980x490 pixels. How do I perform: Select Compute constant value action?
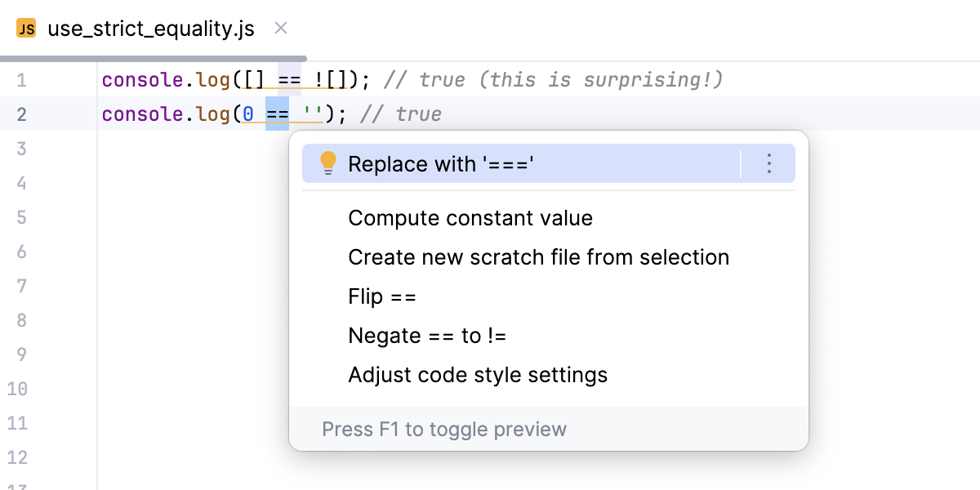pos(470,218)
